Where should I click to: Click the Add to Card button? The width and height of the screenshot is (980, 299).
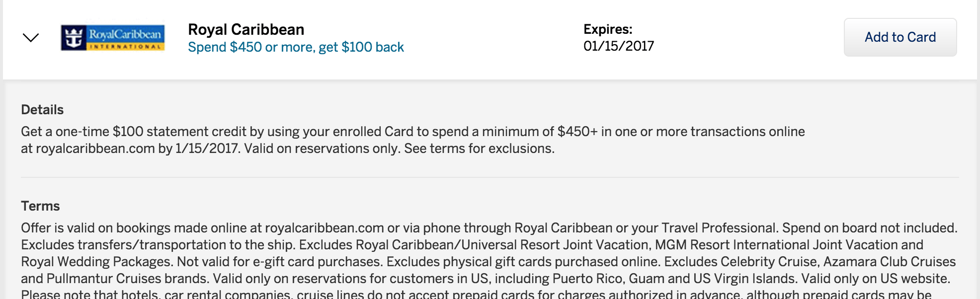[x=900, y=37]
